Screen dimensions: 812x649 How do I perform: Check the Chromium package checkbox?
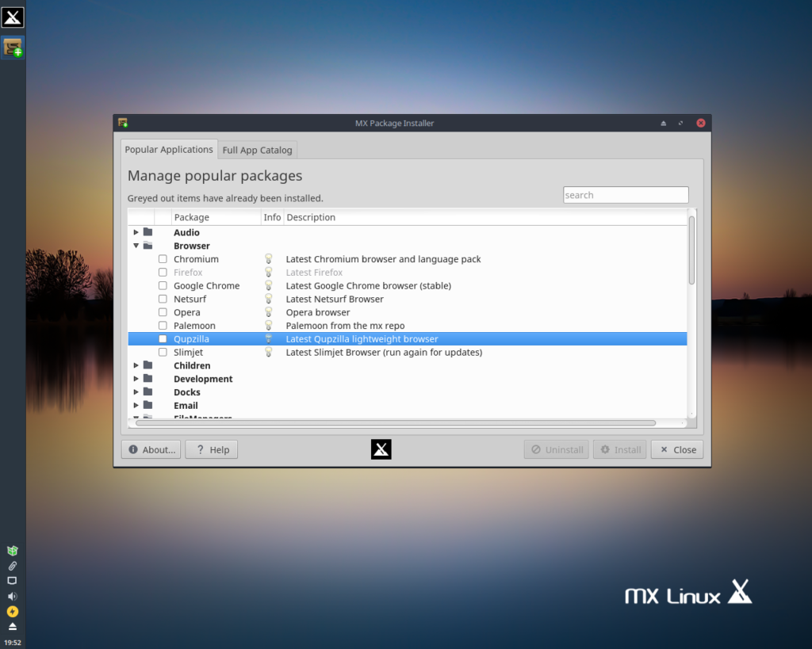click(163, 259)
